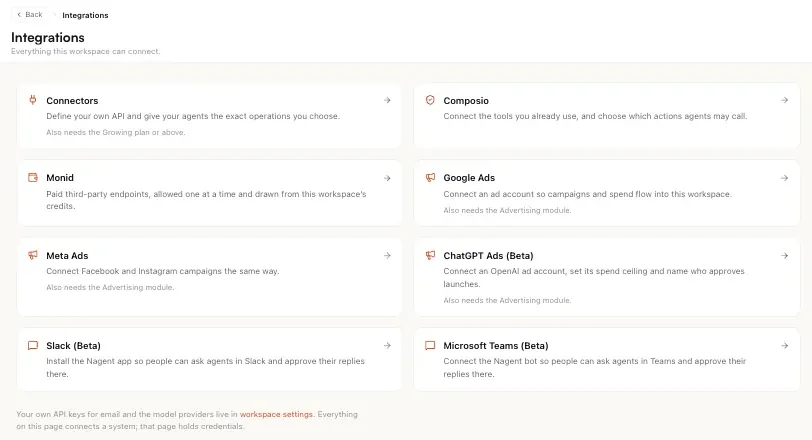Select the Composio card title
The width and height of the screenshot is (812, 440).
(x=466, y=100)
